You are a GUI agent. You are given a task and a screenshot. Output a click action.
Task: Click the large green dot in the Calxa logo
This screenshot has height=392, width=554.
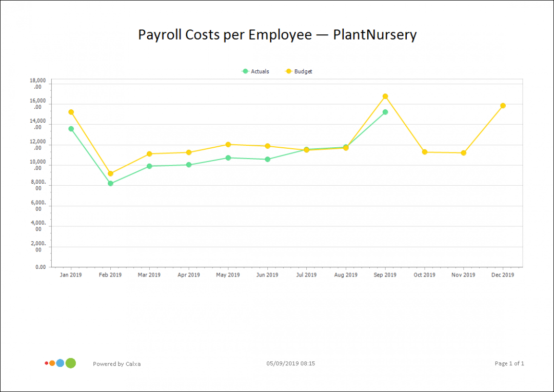pyautogui.click(x=71, y=363)
